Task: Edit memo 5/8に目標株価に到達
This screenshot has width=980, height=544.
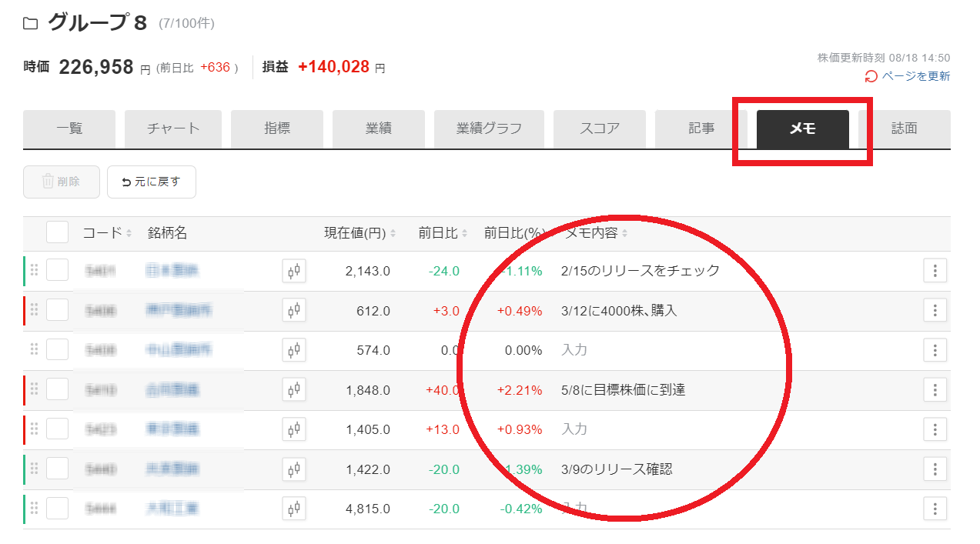Action: pyautogui.click(x=624, y=390)
